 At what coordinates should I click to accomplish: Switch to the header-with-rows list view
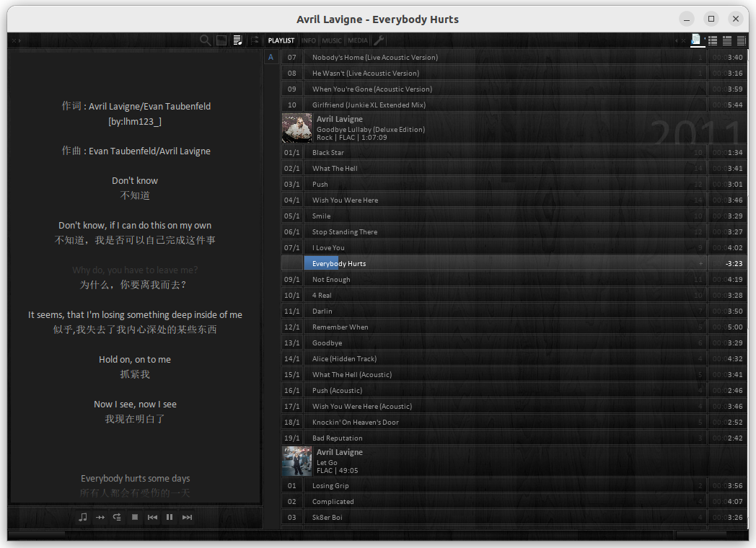[x=727, y=40]
